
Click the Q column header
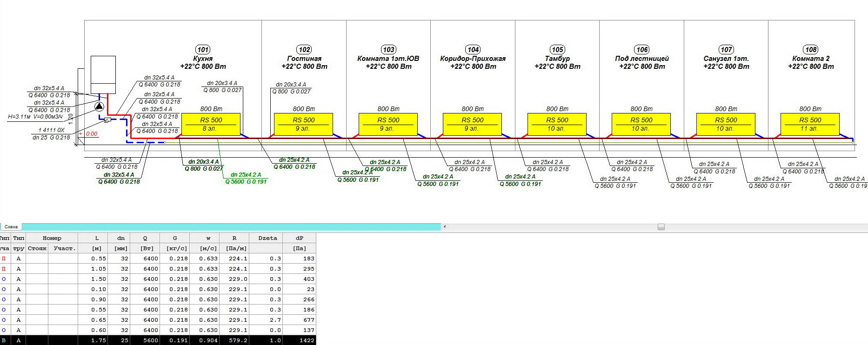point(145,238)
